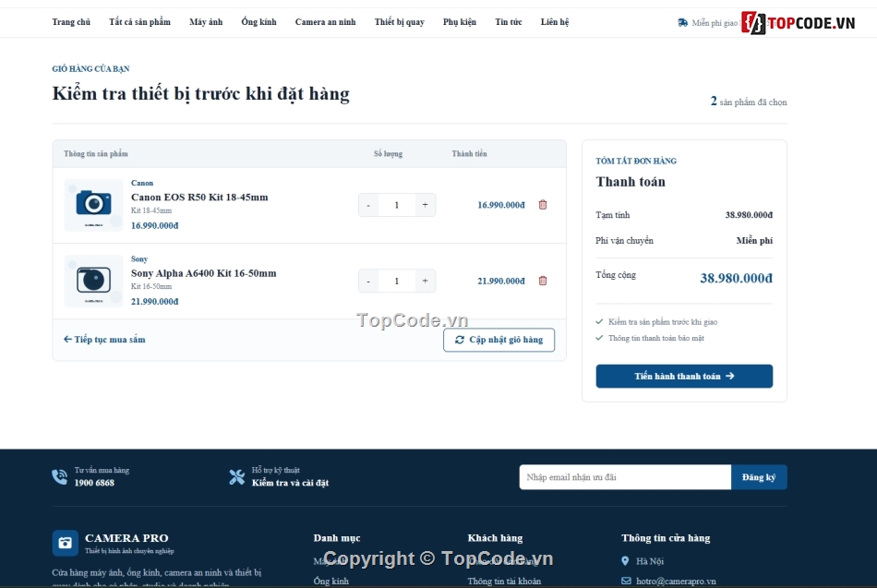Open Phụ kiện menu item
The image size is (877, 588).
460,22
